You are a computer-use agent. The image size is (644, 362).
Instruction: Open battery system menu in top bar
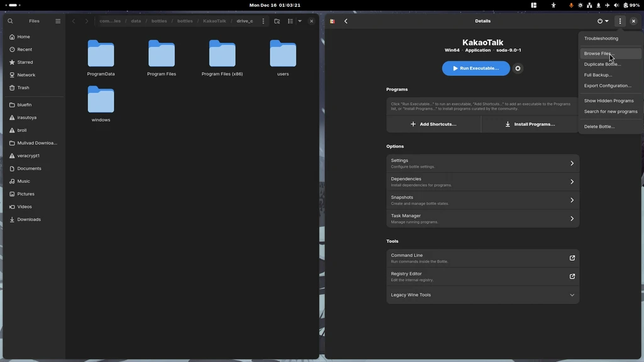tap(631, 5)
